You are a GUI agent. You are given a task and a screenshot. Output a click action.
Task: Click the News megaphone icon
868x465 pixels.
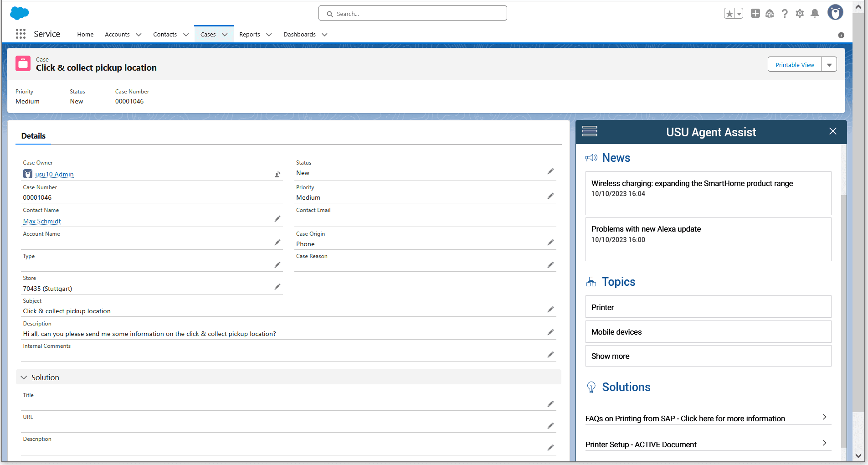591,158
